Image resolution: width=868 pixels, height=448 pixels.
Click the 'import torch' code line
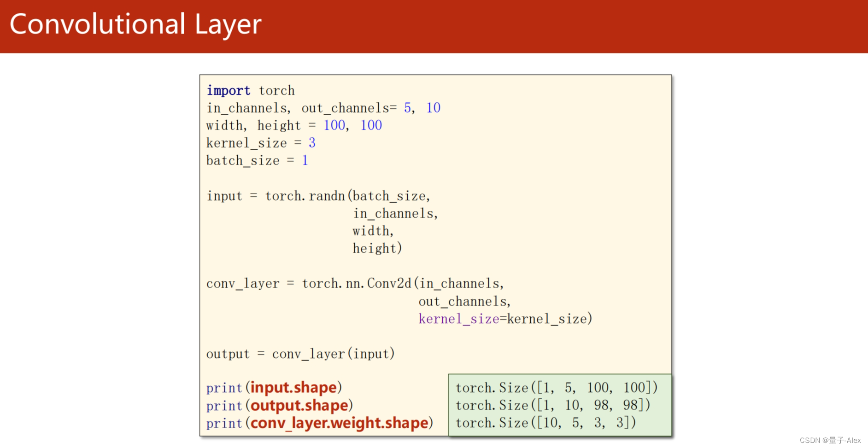(250, 90)
